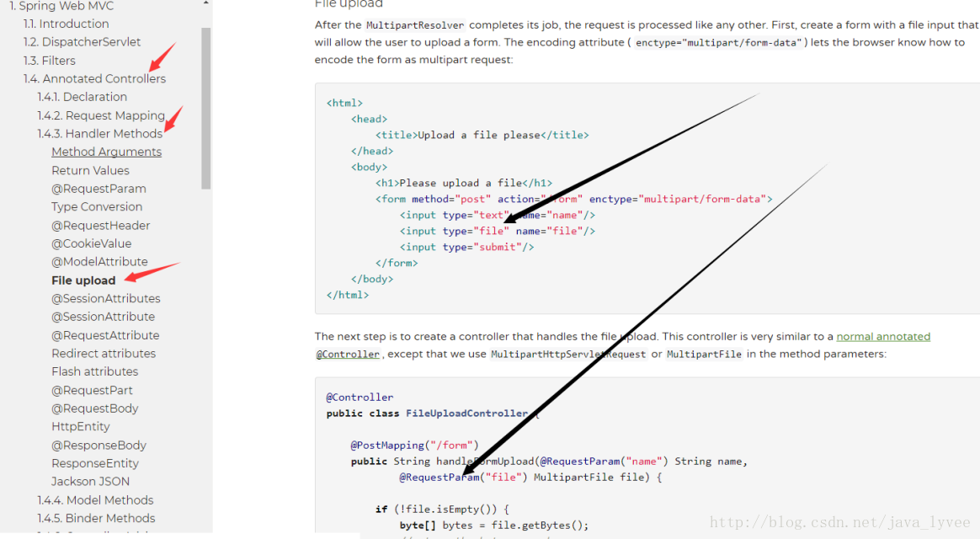Open 1.2. DispatcherServlet section

[82, 42]
